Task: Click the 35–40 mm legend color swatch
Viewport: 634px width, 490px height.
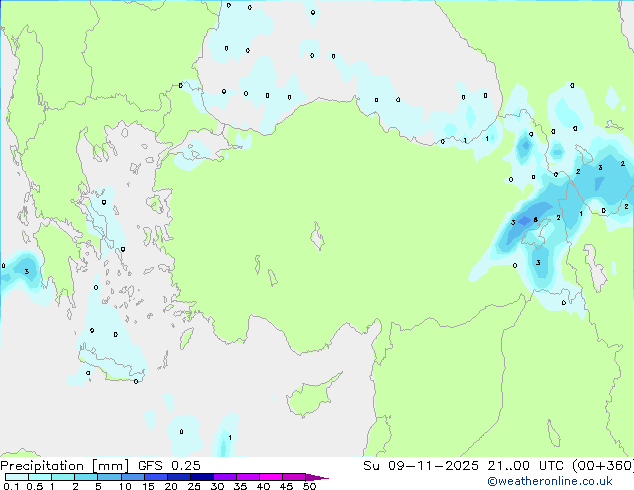Action: click(x=247, y=477)
